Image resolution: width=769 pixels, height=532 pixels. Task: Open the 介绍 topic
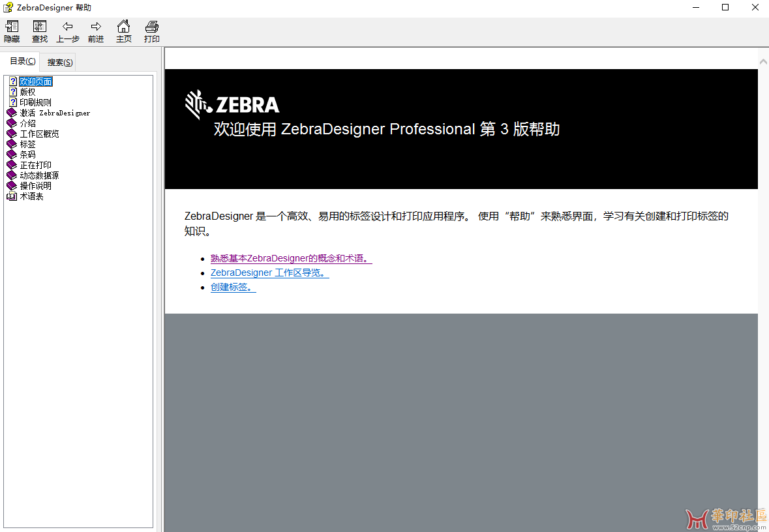(x=27, y=123)
